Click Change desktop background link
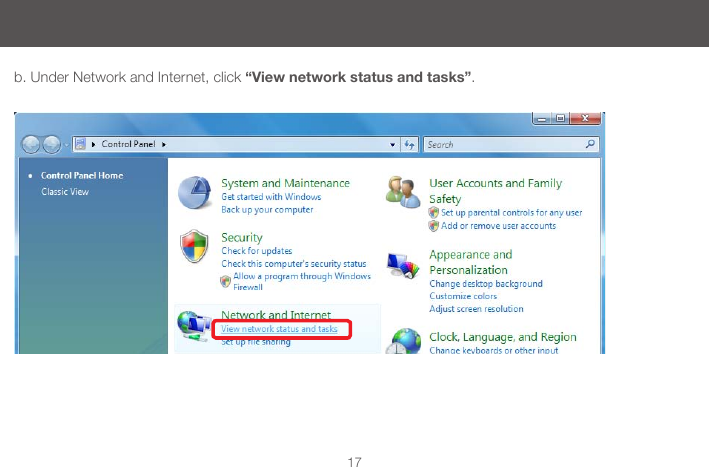 point(486,284)
